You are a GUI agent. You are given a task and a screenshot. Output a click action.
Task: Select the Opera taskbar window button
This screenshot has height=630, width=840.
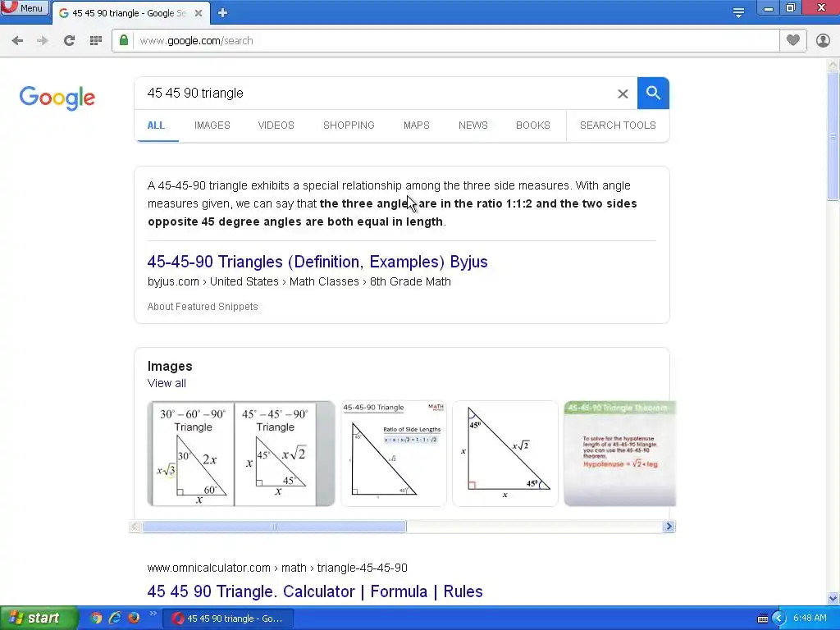point(228,619)
